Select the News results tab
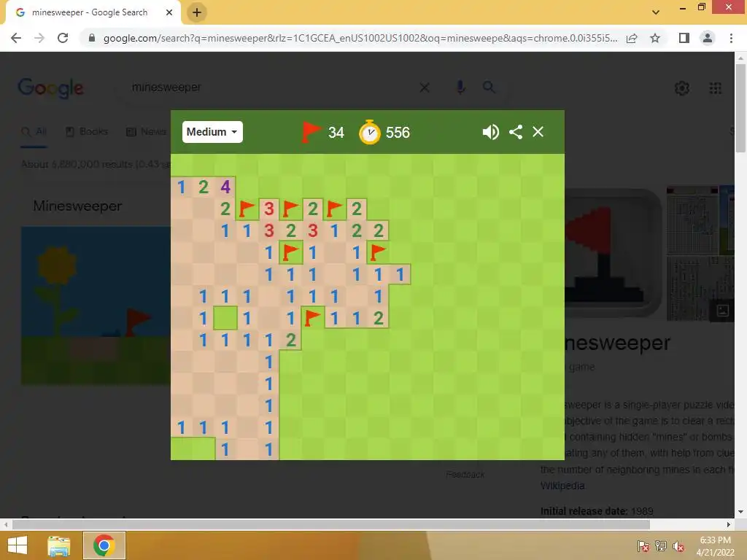 [147, 131]
